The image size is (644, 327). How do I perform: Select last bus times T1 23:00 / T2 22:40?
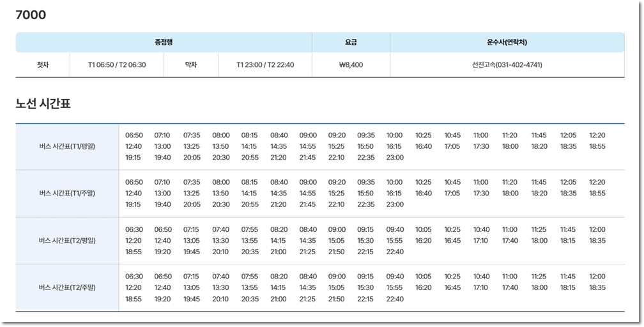pyautogui.click(x=265, y=65)
